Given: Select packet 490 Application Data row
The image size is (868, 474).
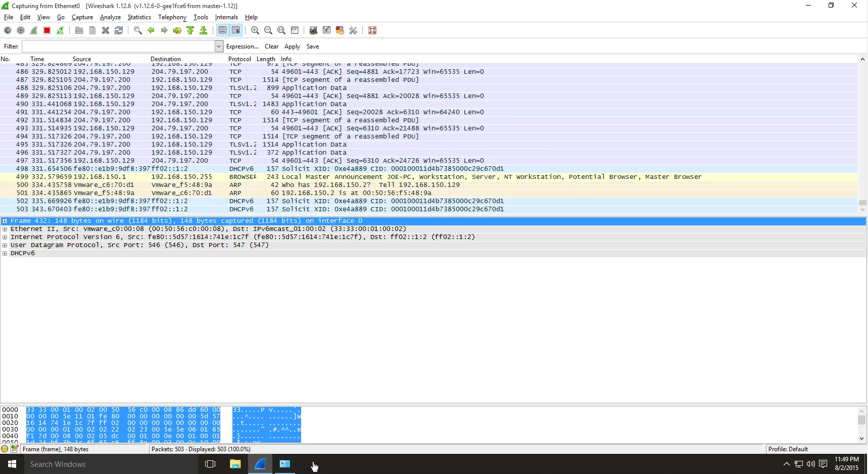Looking at the screenshot, I should pyautogui.click(x=429, y=104).
